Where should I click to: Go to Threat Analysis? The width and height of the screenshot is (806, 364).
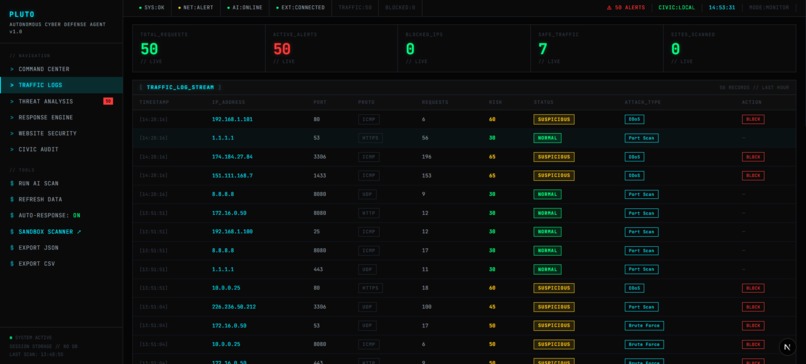(61, 101)
